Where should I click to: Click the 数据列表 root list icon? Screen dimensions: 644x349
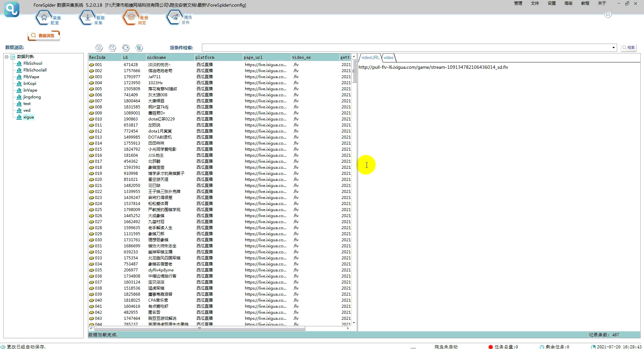coord(13,57)
